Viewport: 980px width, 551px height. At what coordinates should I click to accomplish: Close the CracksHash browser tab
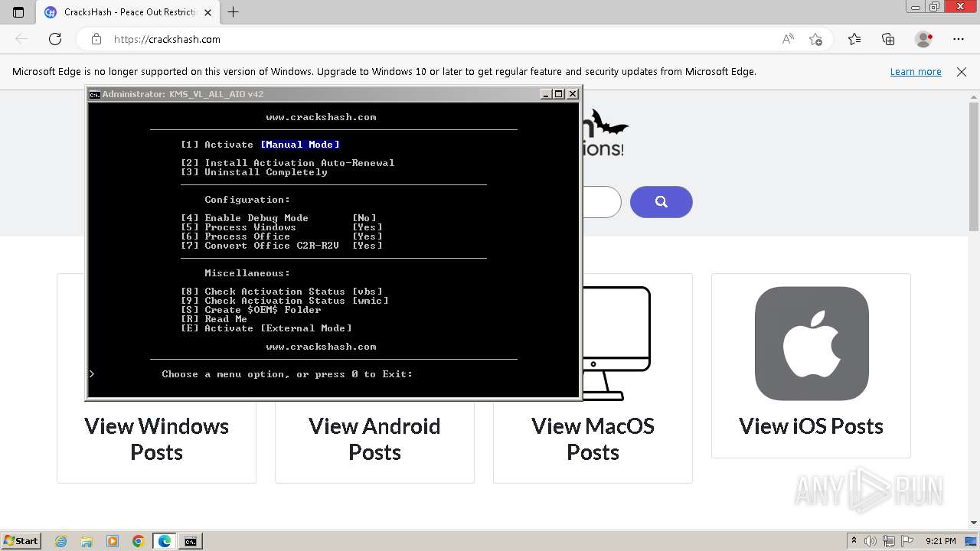(207, 12)
